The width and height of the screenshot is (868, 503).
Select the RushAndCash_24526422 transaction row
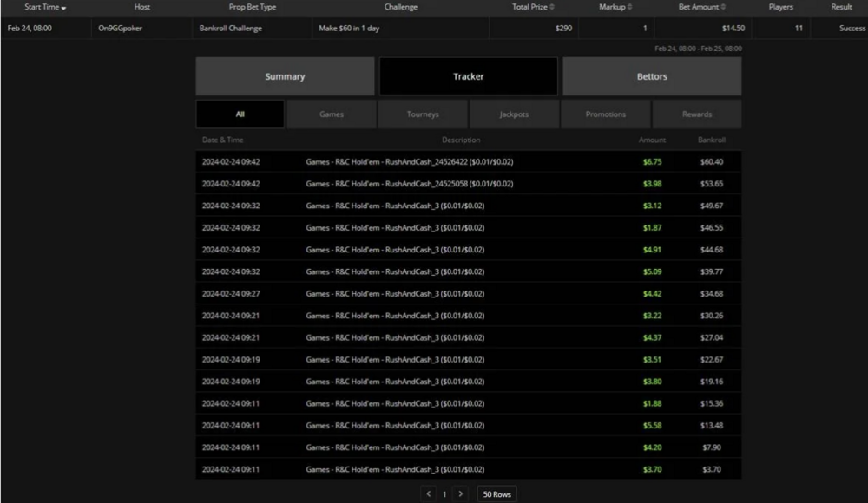coord(409,161)
